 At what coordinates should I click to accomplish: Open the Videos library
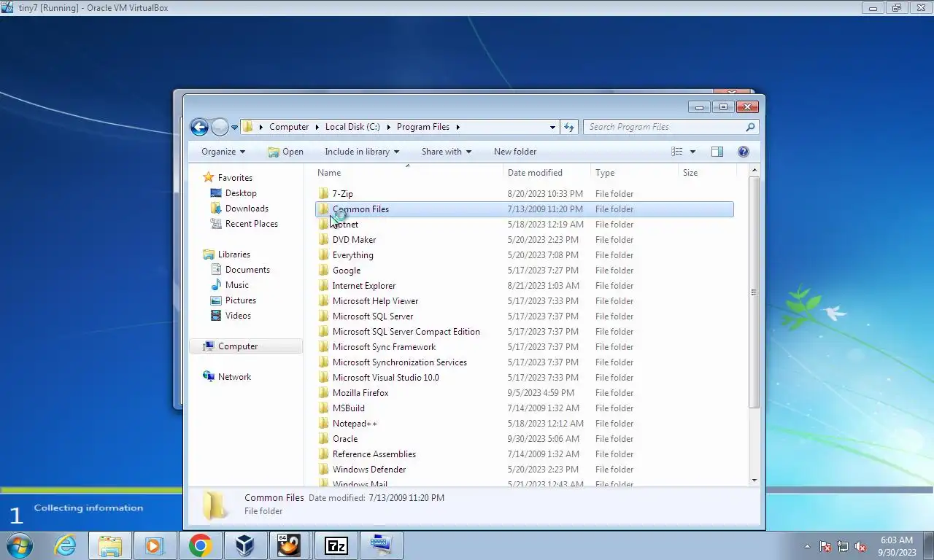(238, 316)
